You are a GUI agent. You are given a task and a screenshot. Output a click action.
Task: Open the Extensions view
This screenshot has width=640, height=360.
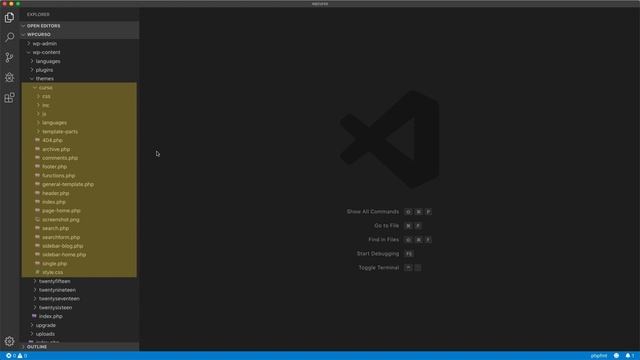[x=9, y=97]
